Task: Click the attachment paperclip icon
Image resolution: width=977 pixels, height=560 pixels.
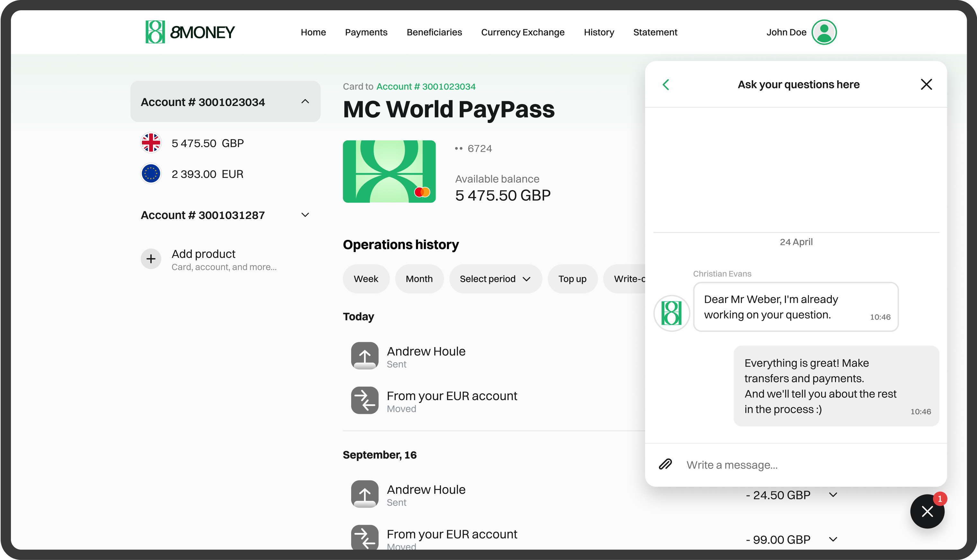Action: coord(665,464)
